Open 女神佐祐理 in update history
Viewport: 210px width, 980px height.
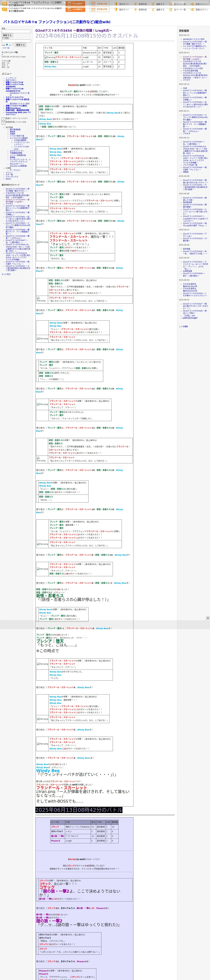188,271
